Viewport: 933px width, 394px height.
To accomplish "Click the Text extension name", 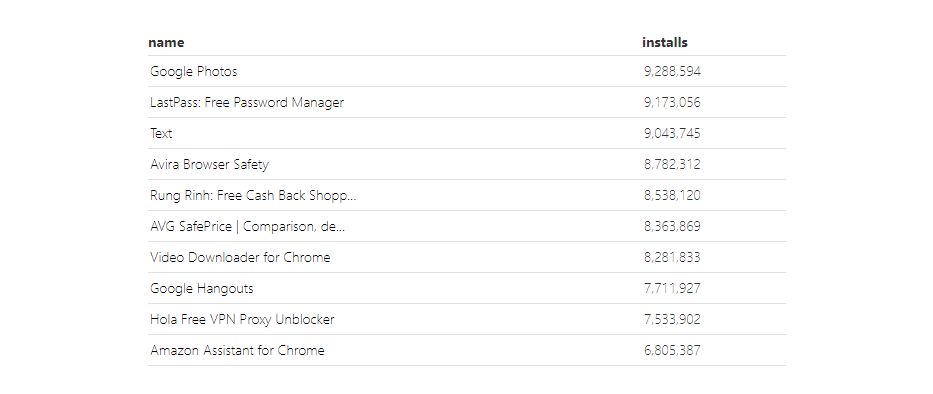I will 161,133.
